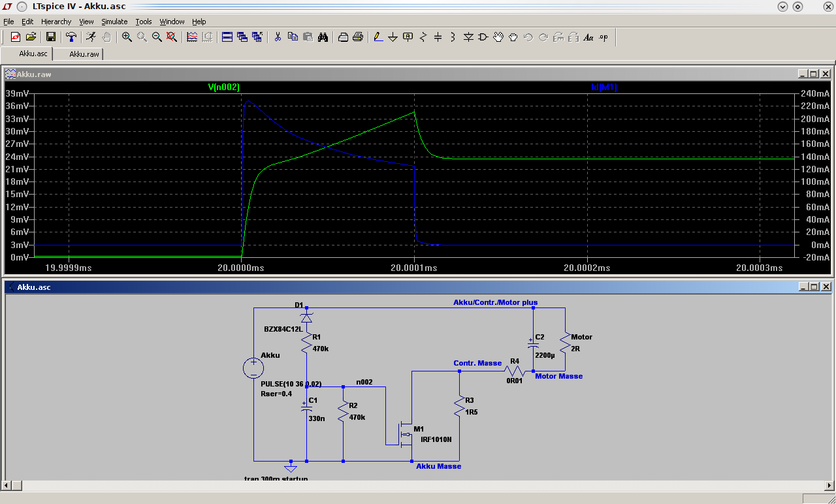Click the PULSE(10 36 0.02) source value

coord(291,384)
